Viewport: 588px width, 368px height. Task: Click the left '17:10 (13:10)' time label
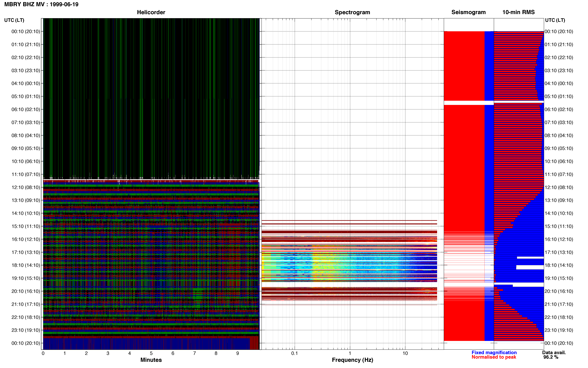pos(26,252)
